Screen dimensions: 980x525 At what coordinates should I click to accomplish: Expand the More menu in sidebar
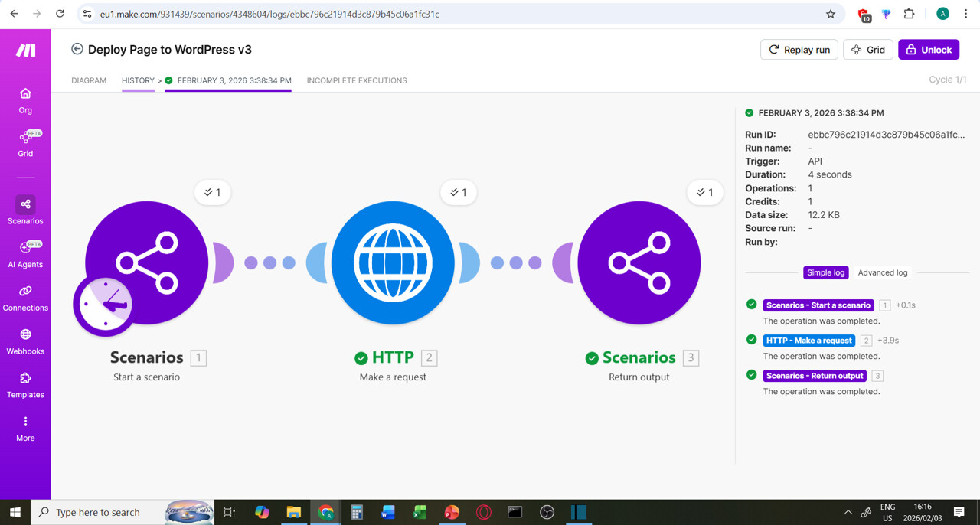[x=25, y=429]
